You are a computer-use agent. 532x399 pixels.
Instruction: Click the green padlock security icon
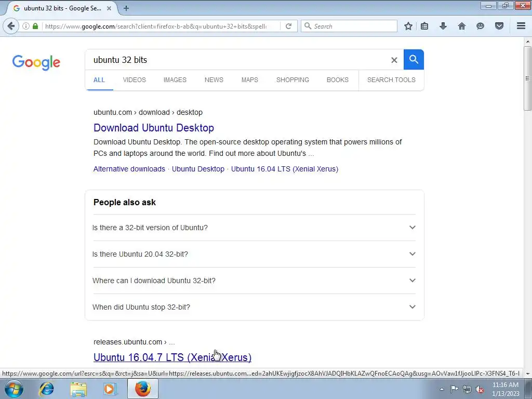click(35, 26)
